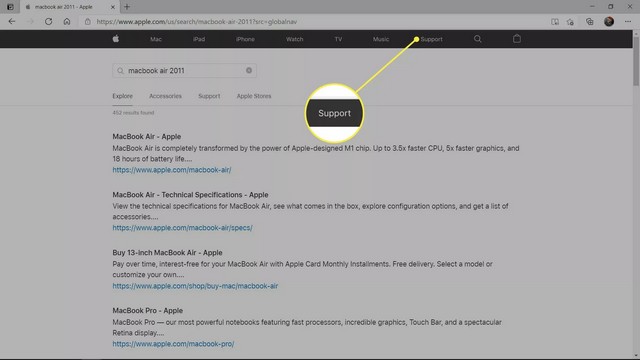
Task: Select Mac in Apple navigation bar
Action: point(156,40)
